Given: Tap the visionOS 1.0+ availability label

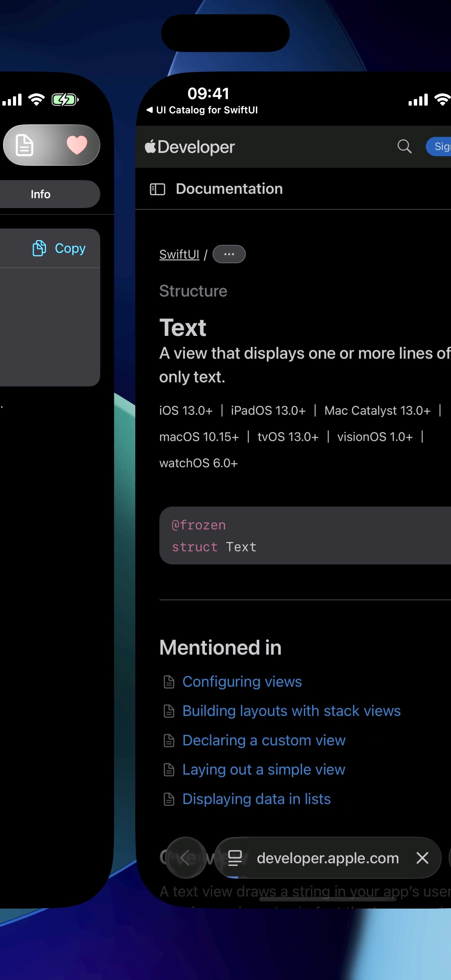Looking at the screenshot, I should 375,437.
